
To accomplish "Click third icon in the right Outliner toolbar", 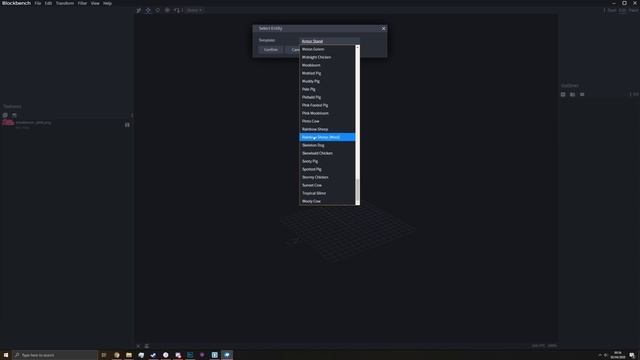I will 582,94.
